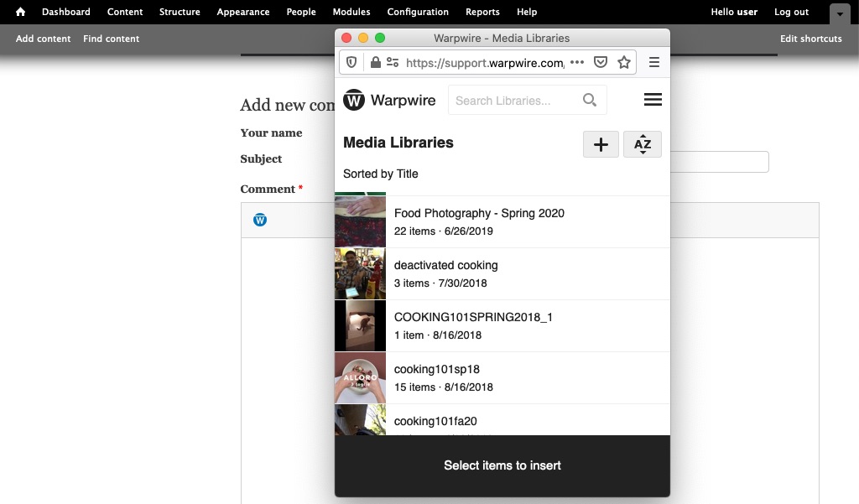859x504 pixels.
Task: Click the Edit shortcuts link
Action: coord(811,39)
